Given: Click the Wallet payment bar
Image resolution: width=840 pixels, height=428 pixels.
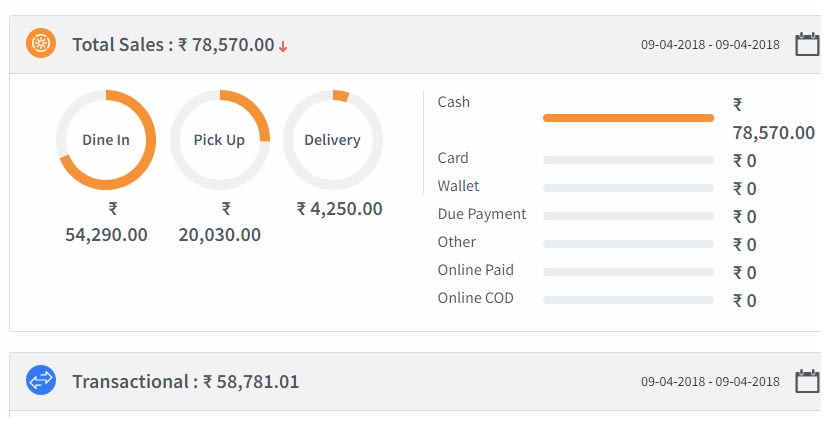Looking at the screenshot, I should tap(628, 188).
